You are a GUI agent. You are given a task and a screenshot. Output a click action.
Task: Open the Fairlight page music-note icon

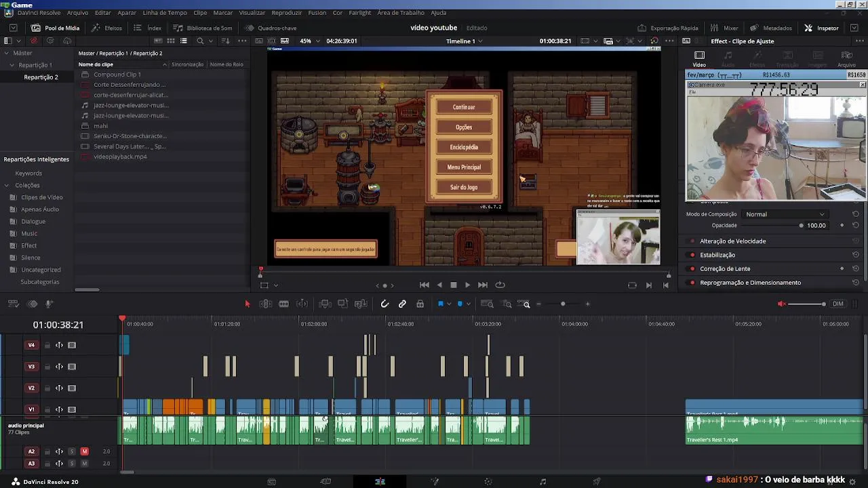pos(542,482)
